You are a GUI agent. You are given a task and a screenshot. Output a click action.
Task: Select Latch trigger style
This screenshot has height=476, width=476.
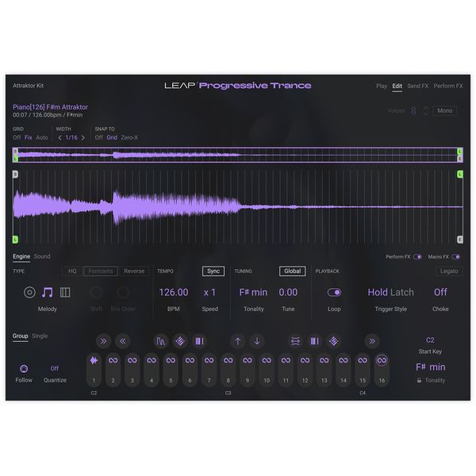(x=402, y=292)
